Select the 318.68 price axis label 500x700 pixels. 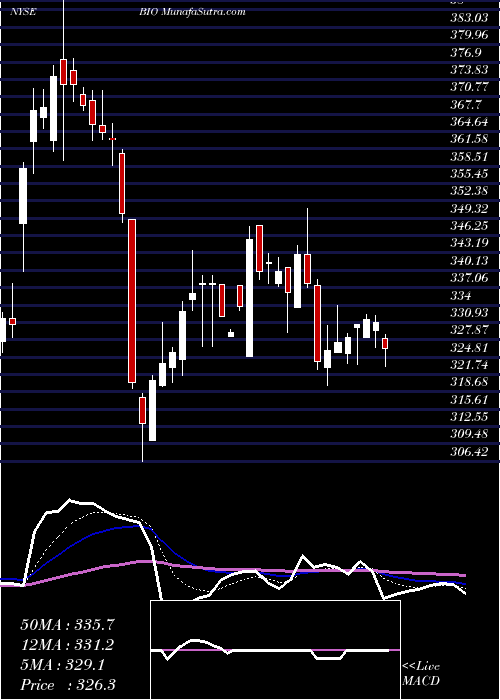point(467,382)
